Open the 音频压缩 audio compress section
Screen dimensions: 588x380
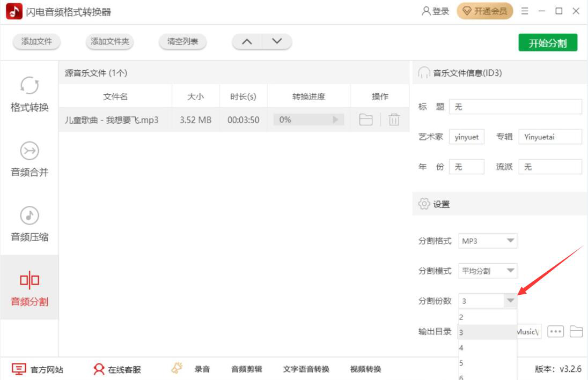pyautogui.click(x=30, y=223)
